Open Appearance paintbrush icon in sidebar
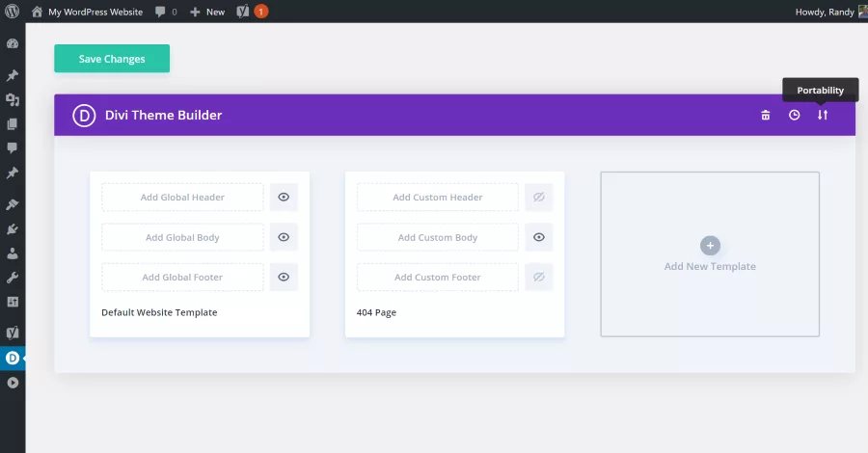Viewport: 868px width, 453px height. pyautogui.click(x=13, y=204)
